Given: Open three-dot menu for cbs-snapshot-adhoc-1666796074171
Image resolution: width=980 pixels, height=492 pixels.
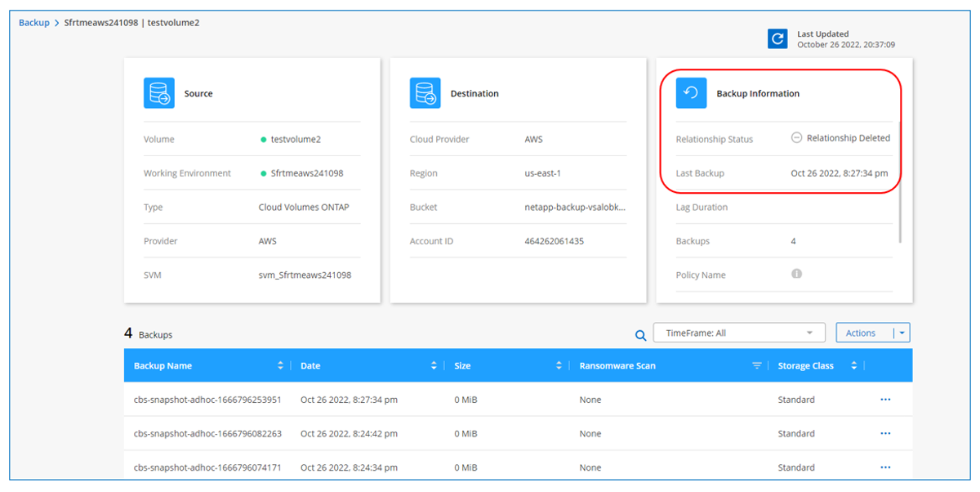Looking at the screenshot, I should pyautogui.click(x=885, y=467).
